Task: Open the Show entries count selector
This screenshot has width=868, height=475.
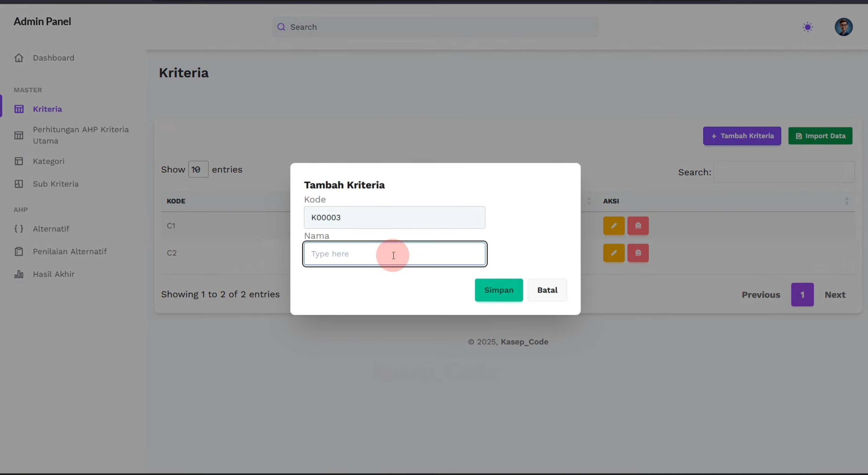Action: [198, 169]
